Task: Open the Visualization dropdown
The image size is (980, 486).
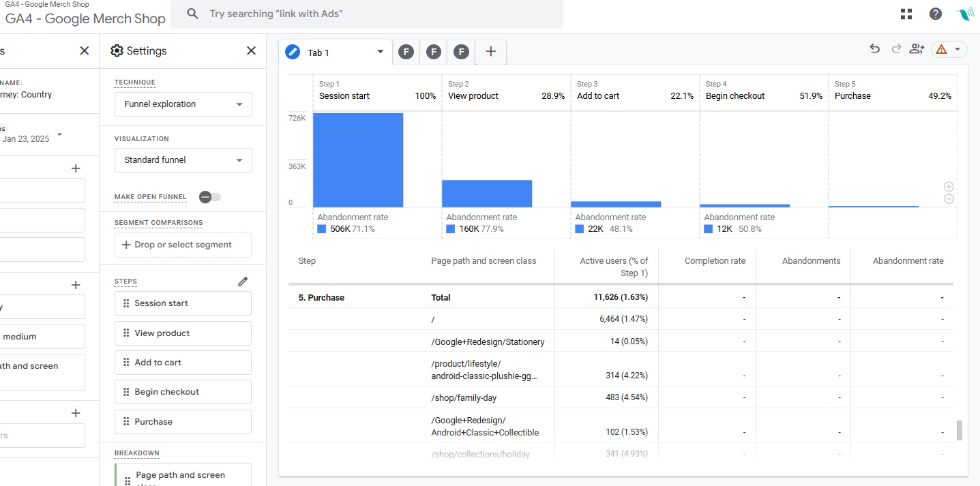Action: click(183, 160)
